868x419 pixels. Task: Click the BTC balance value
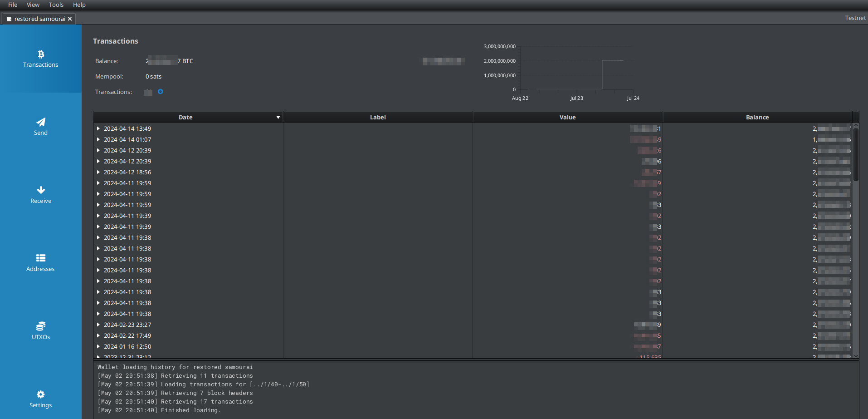[169, 61]
